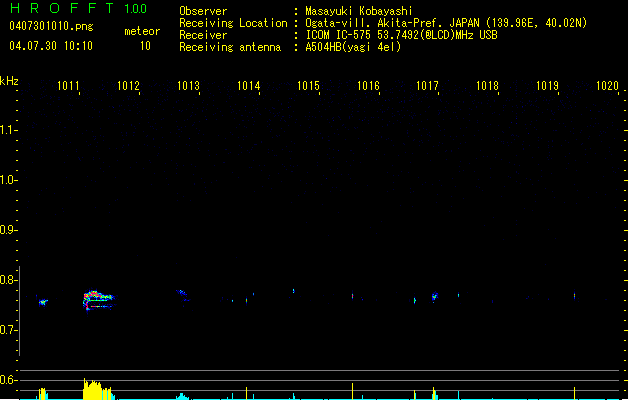Click the 1020 time axis tick

(x=607, y=86)
